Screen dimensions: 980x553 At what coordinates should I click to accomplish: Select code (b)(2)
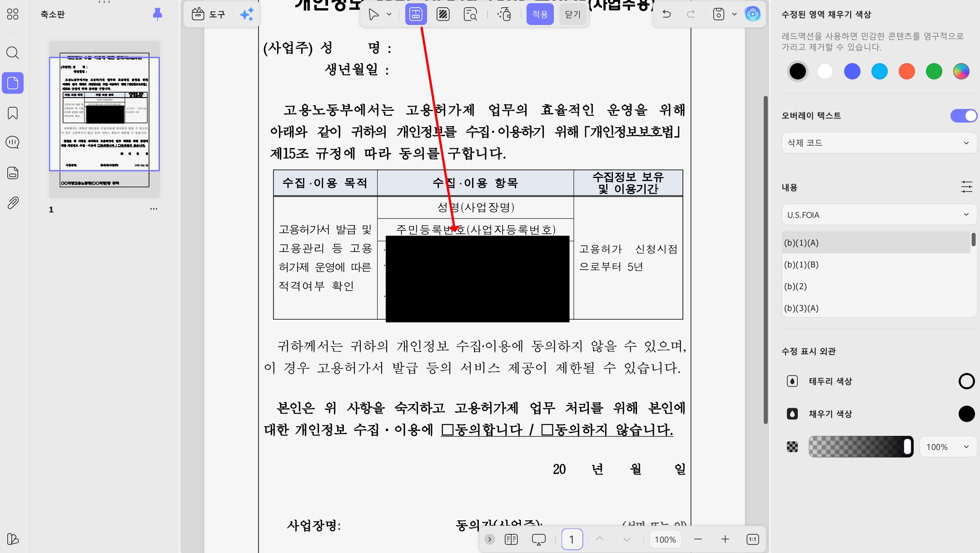click(876, 286)
